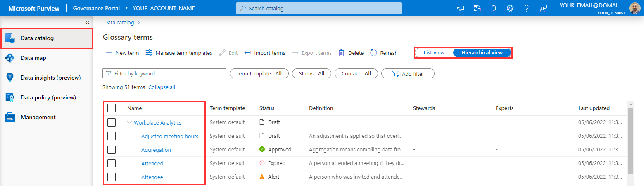Open the Term template : All filter
Viewport: 644px width, 186px height.
tap(259, 73)
